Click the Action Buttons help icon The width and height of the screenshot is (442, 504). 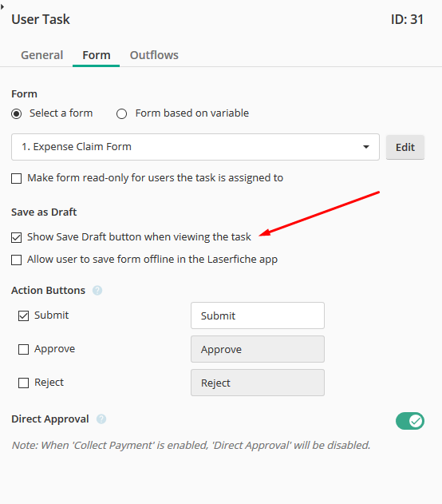97,291
